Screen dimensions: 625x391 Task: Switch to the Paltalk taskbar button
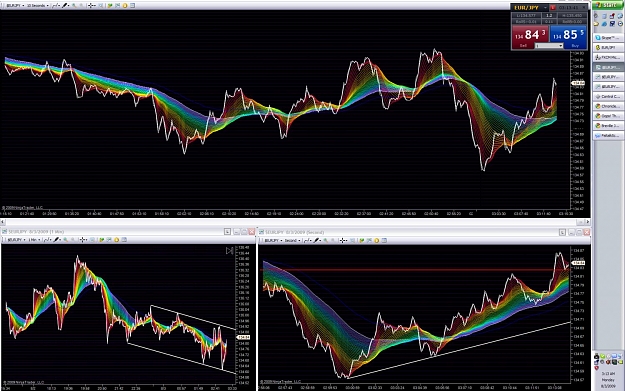point(608,136)
